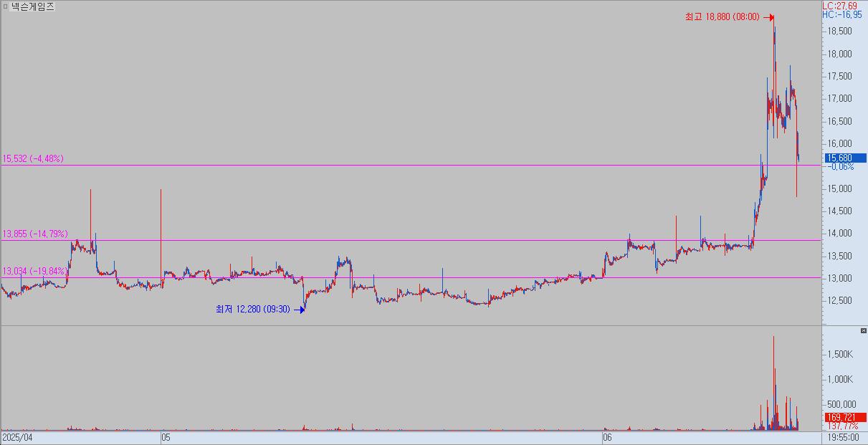This screenshot has height=445, width=868.
Task: Click the -0.06% change label
Action: point(841,166)
